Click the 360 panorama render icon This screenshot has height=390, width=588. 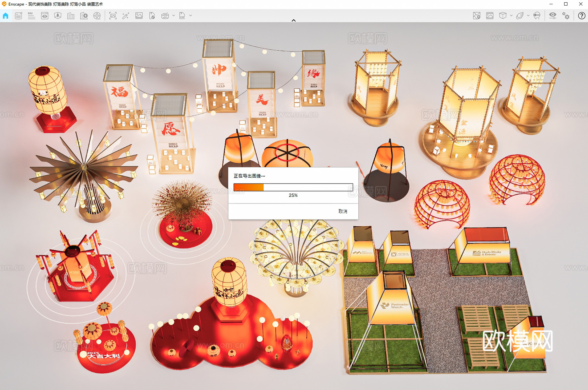(x=165, y=16)
